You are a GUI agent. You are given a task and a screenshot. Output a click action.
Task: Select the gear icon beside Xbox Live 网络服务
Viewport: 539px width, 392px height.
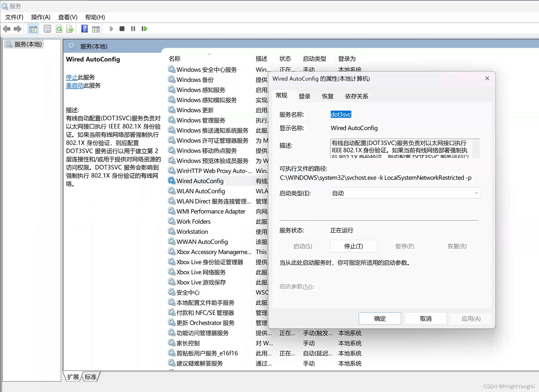172,272
